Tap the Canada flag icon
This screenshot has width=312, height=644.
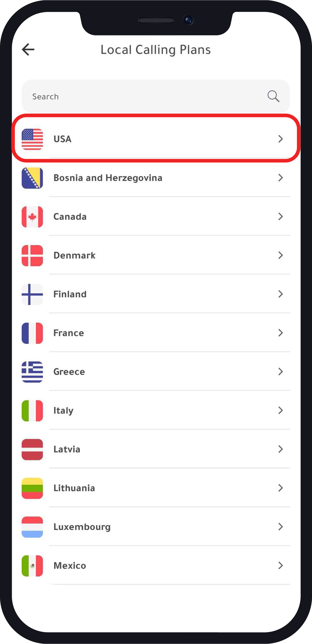(x=32, y=217)
